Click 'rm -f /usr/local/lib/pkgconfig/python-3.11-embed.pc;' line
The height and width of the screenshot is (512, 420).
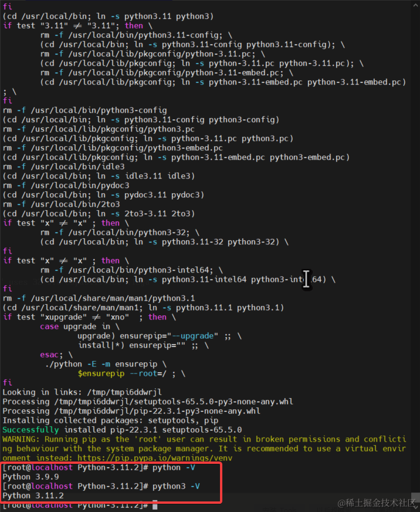tap(167, 73)
